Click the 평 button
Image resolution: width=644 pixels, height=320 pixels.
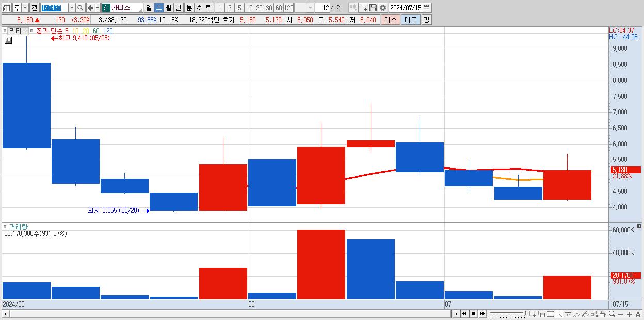point(426,20)
